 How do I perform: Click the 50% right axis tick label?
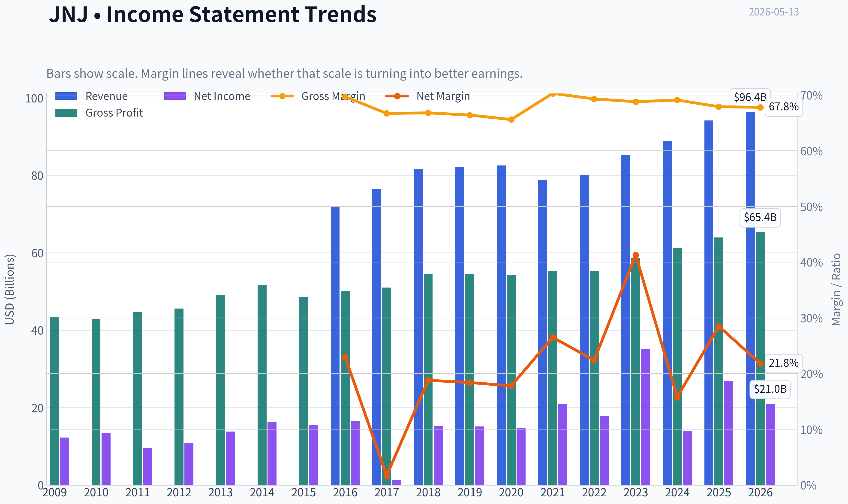(x=811, y=207)
